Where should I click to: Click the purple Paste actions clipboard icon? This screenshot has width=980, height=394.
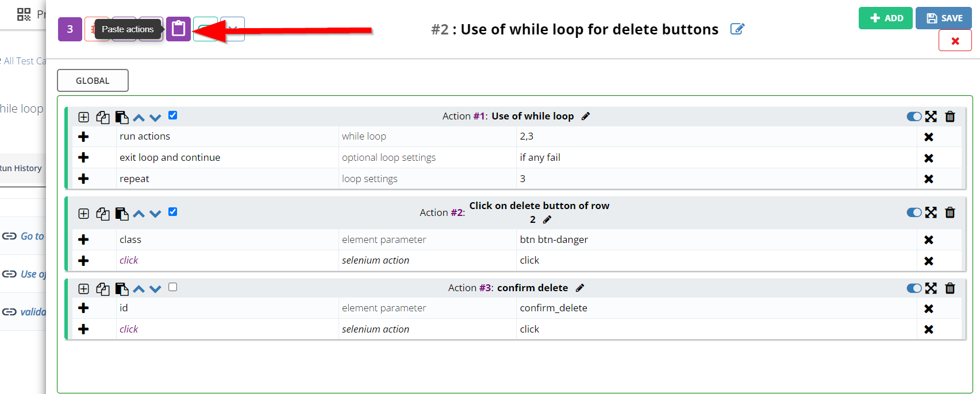178,29
